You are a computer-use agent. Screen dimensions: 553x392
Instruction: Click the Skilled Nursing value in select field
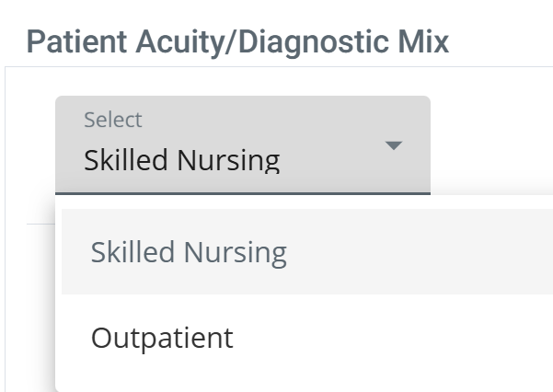[181, 160]
